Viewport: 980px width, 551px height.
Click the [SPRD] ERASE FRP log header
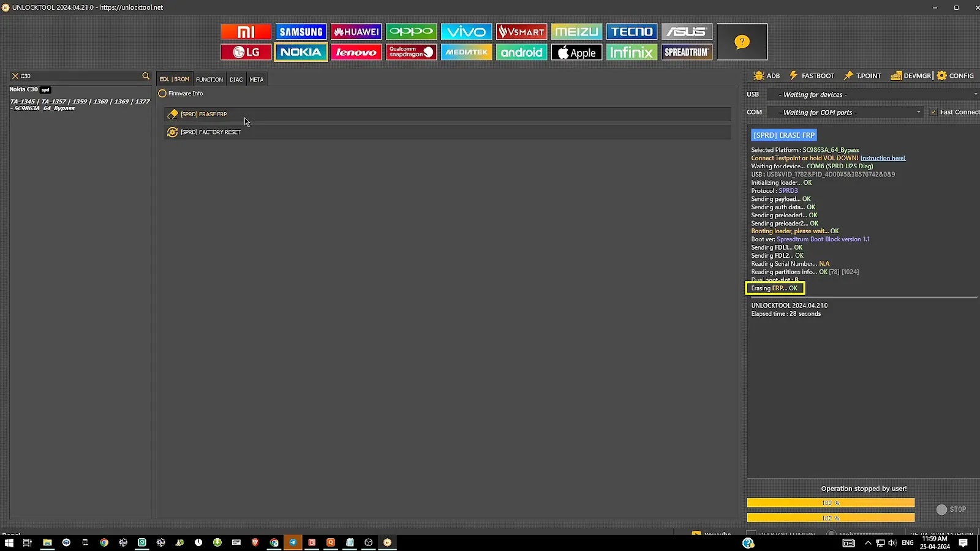click(784, 135)
